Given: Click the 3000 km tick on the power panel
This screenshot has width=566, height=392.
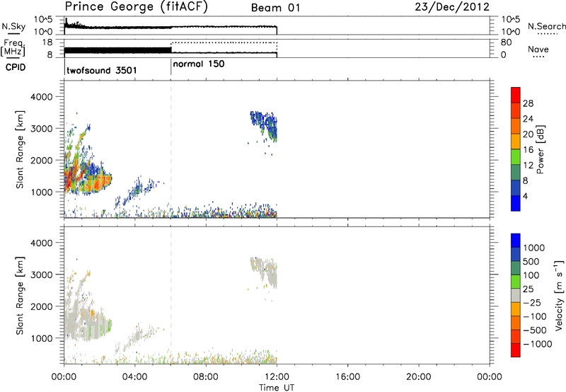Looking at the screenshot, I should point(41,129).
